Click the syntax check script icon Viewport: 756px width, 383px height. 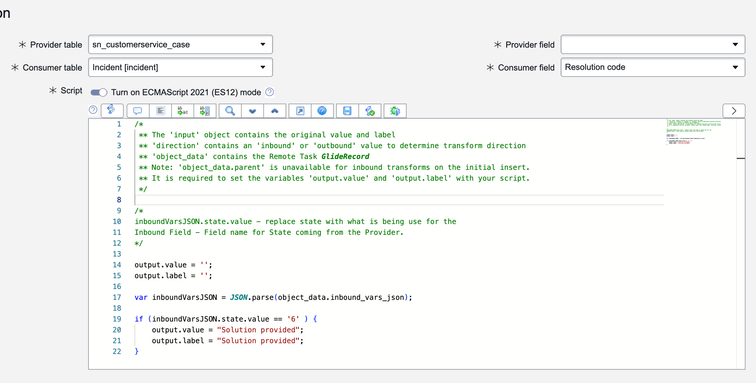coord(370,111)
